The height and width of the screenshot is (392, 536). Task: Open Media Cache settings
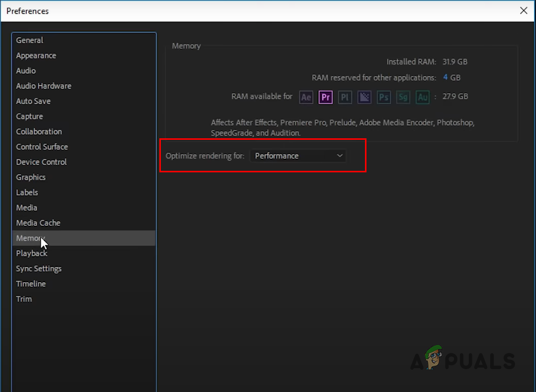38,223
